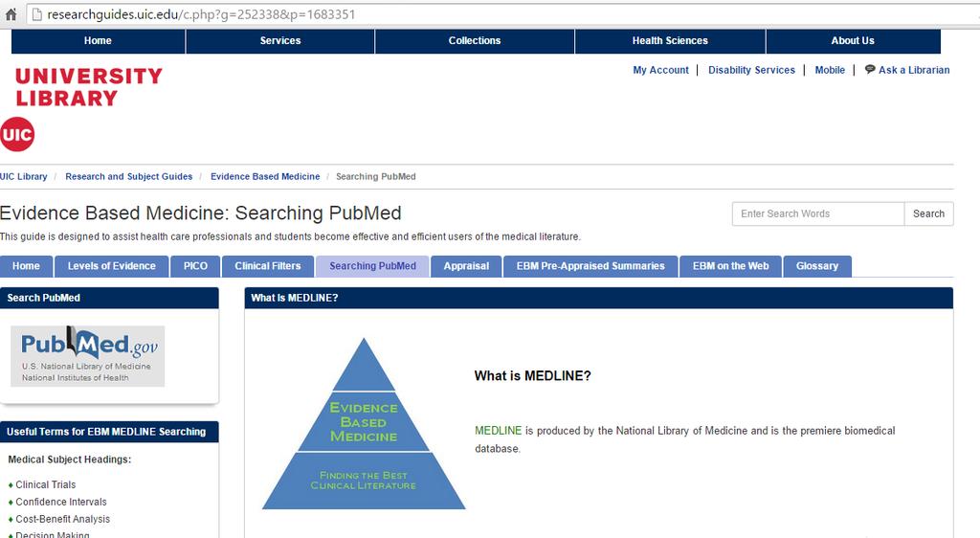Viewport: 980px width, 538px height.
Task: Open the PubMed.gov logo link
Action: [87, 356]
